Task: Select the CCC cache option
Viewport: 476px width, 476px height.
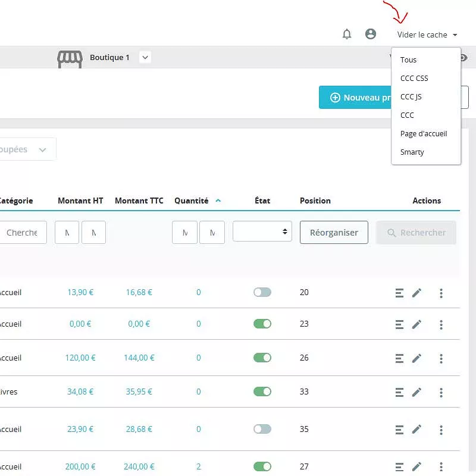Action: pos(407,115)
